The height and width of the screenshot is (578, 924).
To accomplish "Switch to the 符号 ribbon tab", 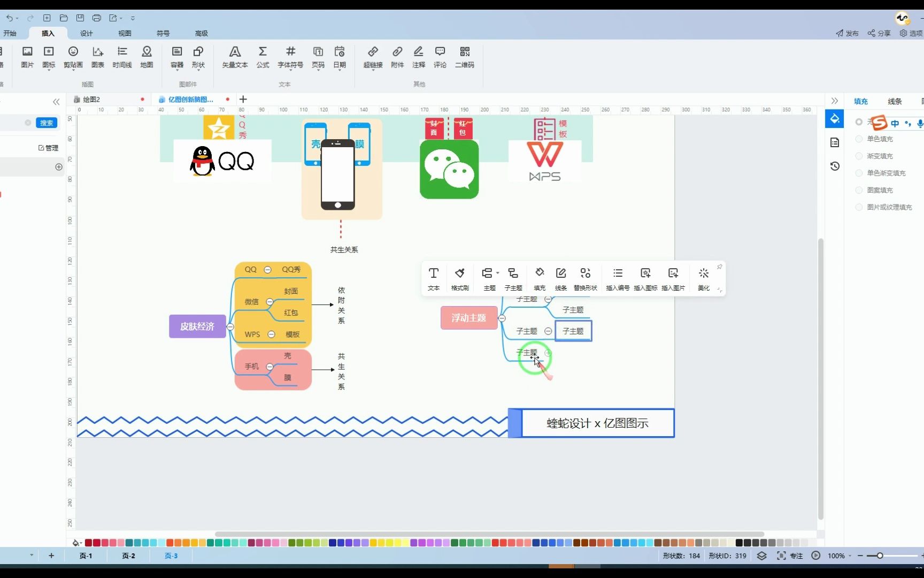I will [x=163, y=33].
